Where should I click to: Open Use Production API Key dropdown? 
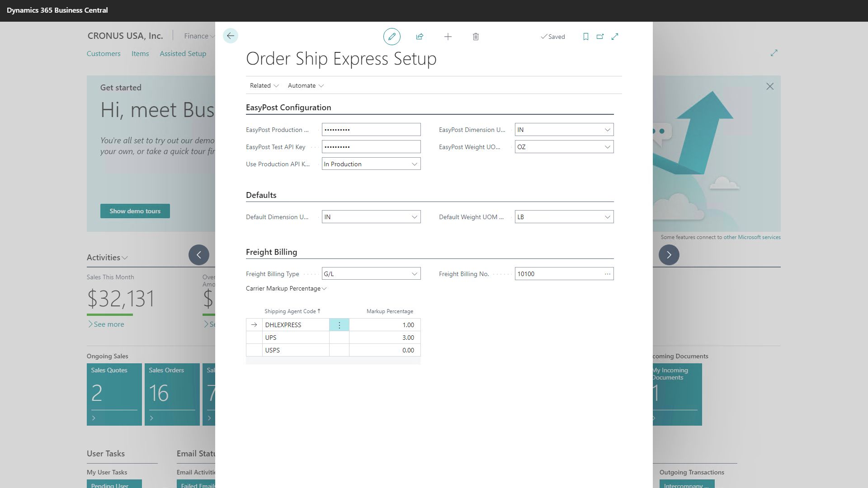[x=414, y=164]
